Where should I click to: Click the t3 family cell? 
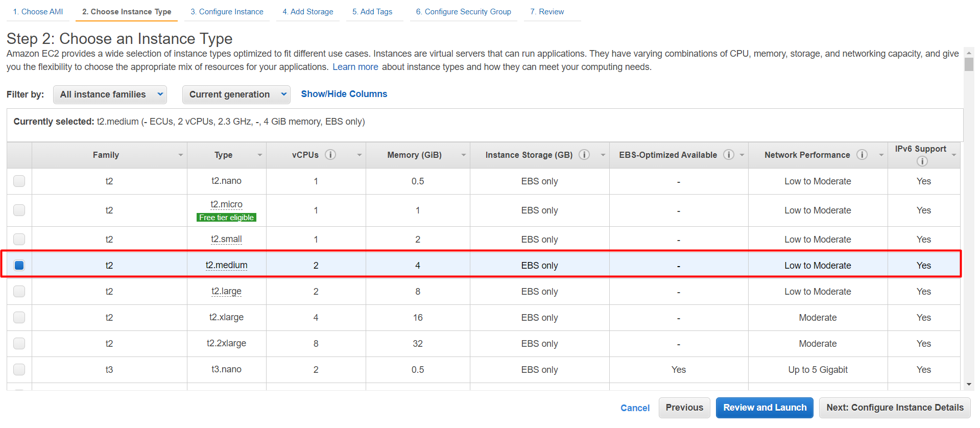(x=109, y=370)
